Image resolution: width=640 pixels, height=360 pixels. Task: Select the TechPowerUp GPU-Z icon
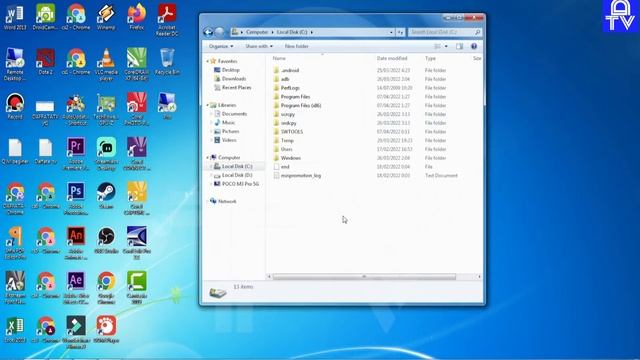(106, 109)
